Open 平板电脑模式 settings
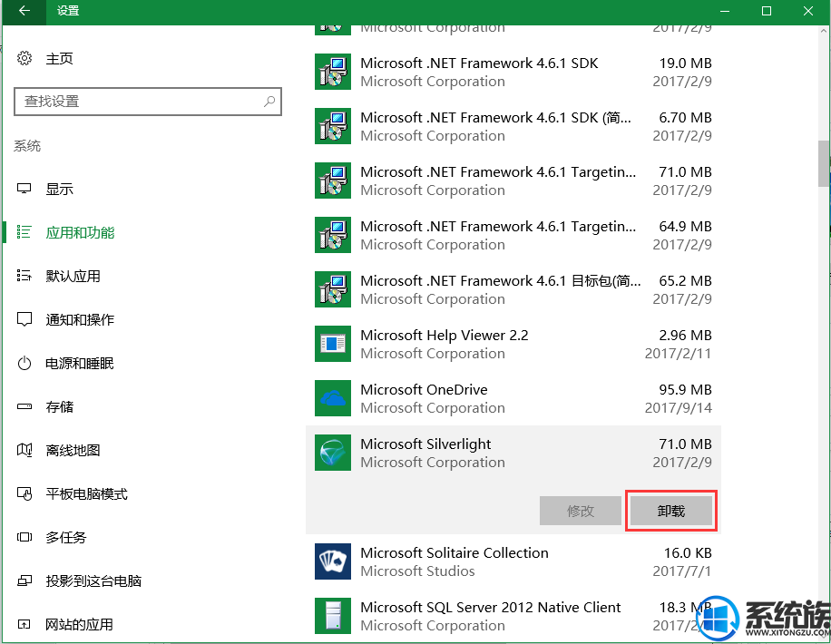 click(x=87, y=494)
